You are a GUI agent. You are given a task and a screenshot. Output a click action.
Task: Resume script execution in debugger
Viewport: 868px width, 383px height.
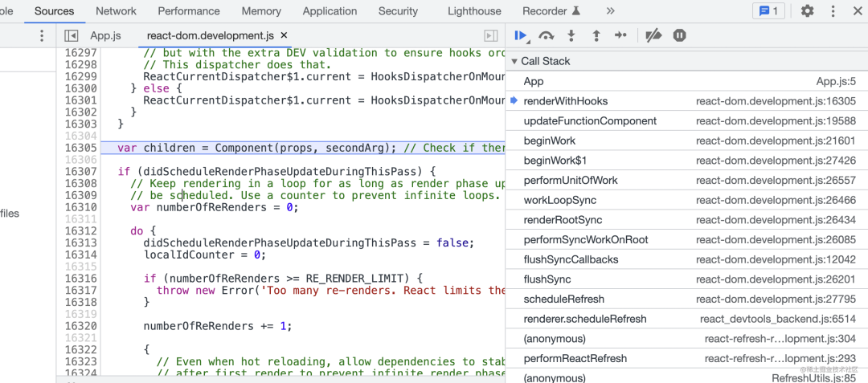(520, 36)
